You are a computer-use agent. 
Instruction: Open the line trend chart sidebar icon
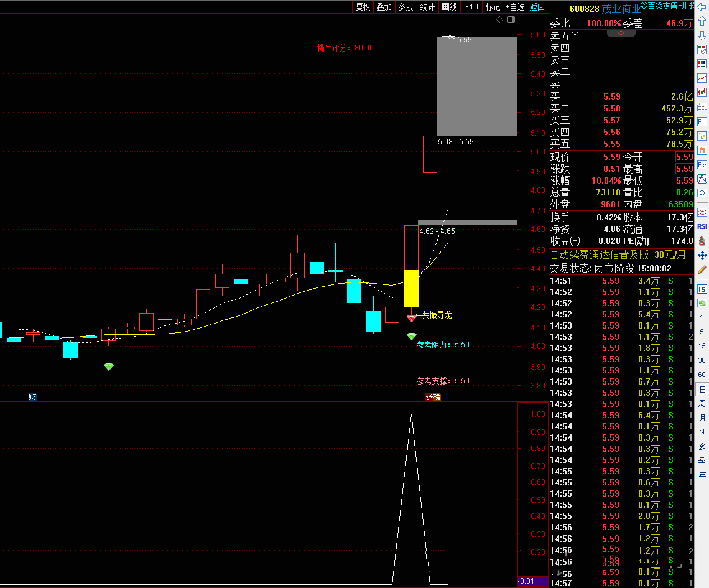702,78
